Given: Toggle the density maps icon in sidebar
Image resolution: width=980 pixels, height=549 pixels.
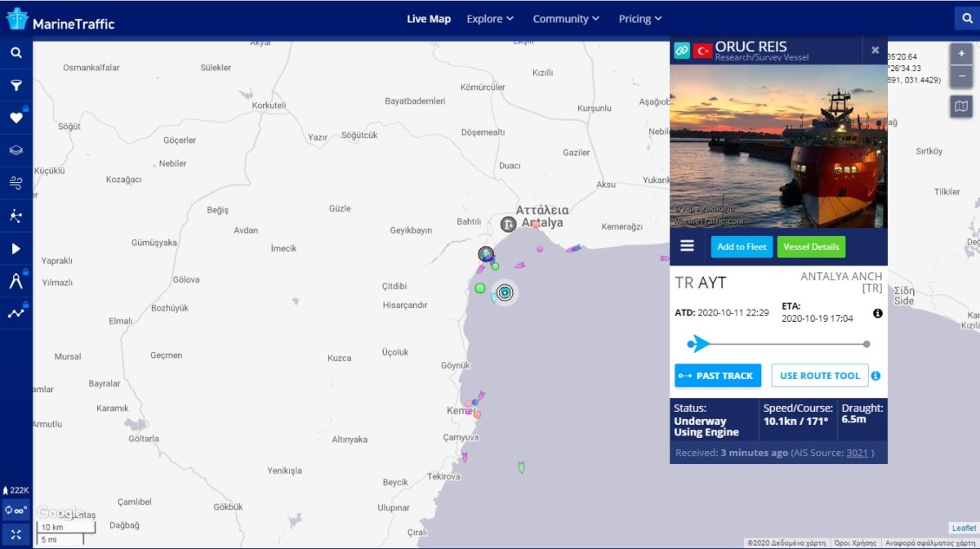Looking at the screenshot, I should 16,216.
